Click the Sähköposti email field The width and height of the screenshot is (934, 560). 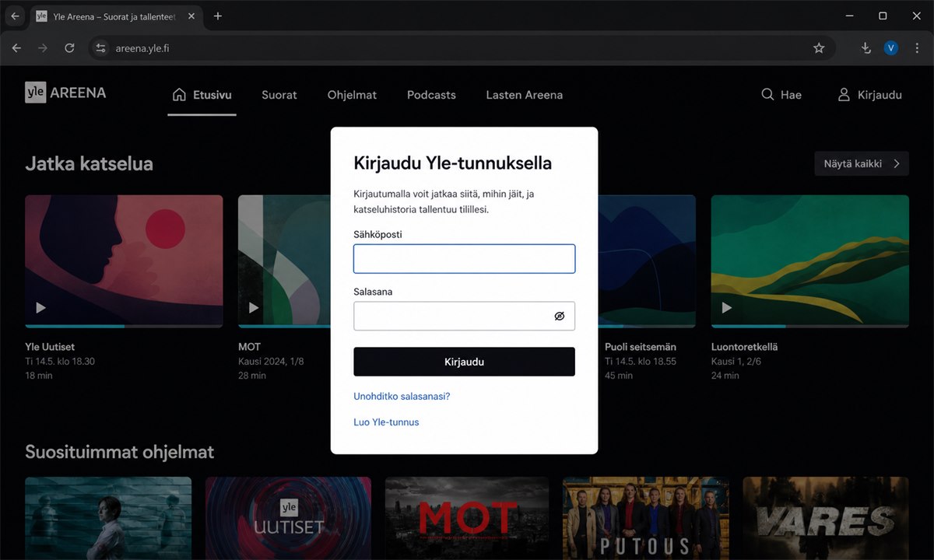465,259
